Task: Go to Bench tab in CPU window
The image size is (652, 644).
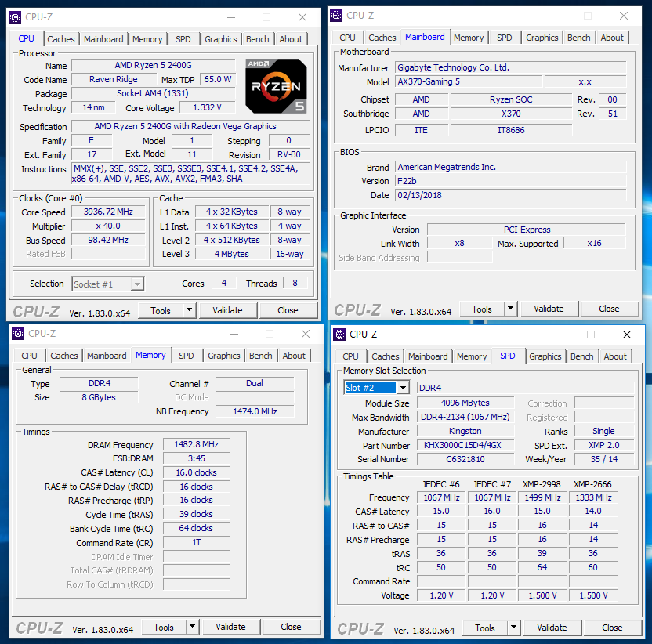Action: [x=257, y=39]
